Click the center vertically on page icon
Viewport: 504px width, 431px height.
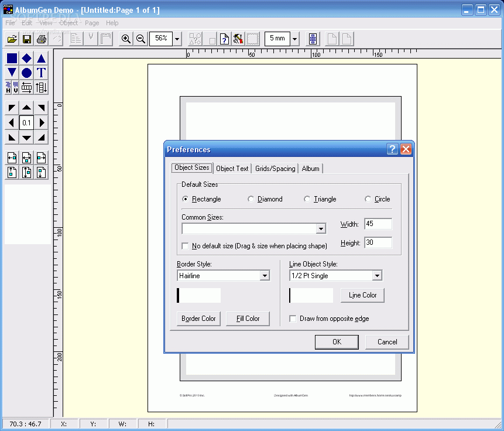27,172
